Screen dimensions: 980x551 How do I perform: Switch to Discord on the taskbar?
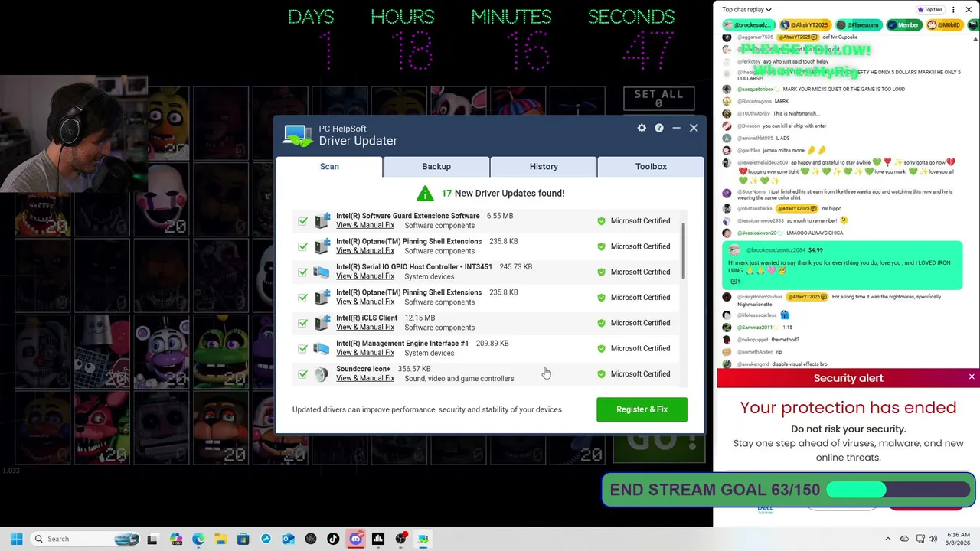[355, 539]
